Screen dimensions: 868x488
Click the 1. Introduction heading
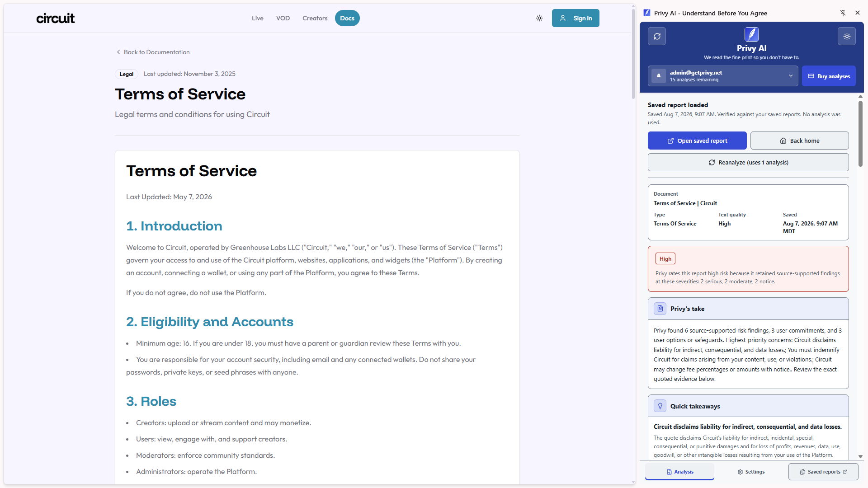[174, 226]
